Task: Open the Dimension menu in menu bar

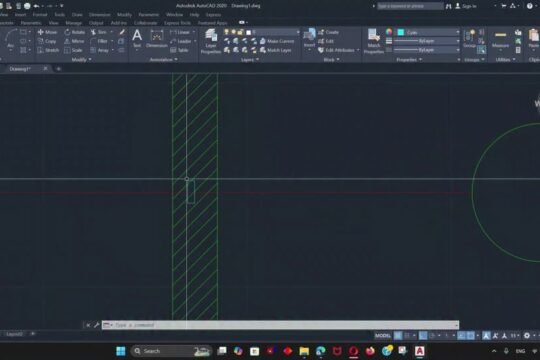Action: click(x=100, y=15)
